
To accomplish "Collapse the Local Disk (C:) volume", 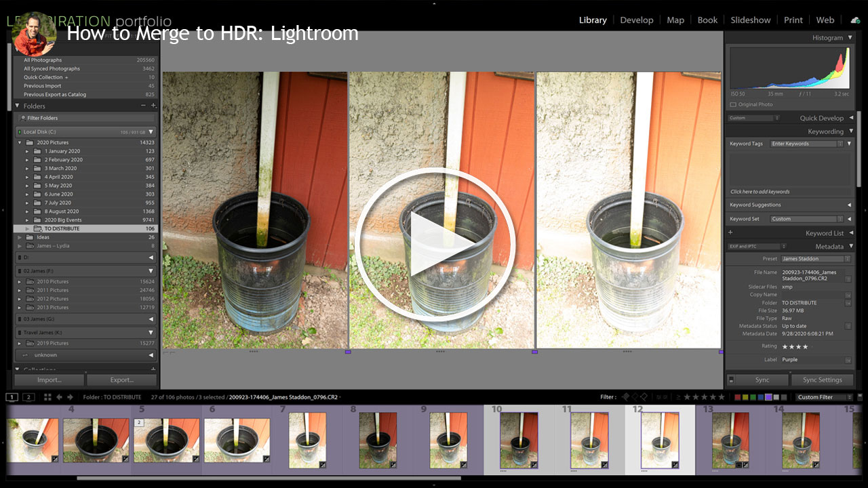I will [x=151, y=131].
